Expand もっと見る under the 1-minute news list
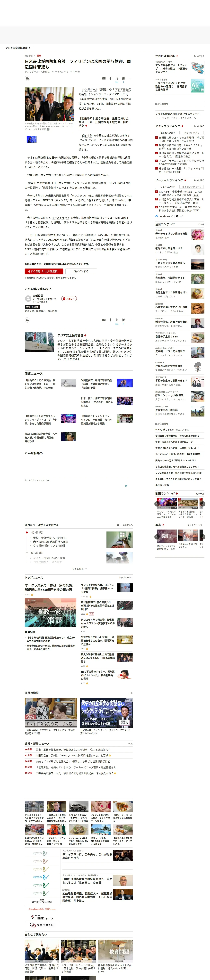The height and width of the screenshot is (980, 210). coord(79,569)
